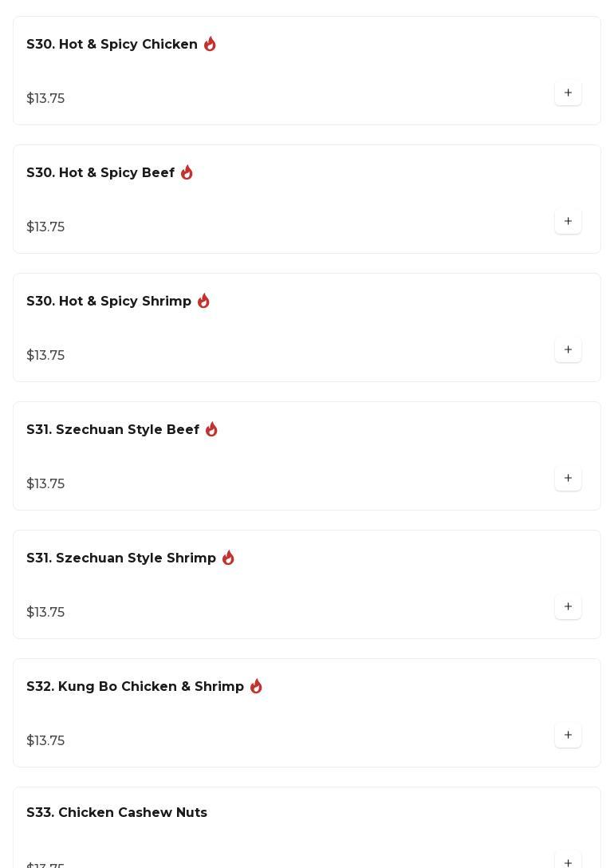
Task: Open S33. Chicken Cashew Nuts title
Action: pyautogui.click(x=116, y=813)
